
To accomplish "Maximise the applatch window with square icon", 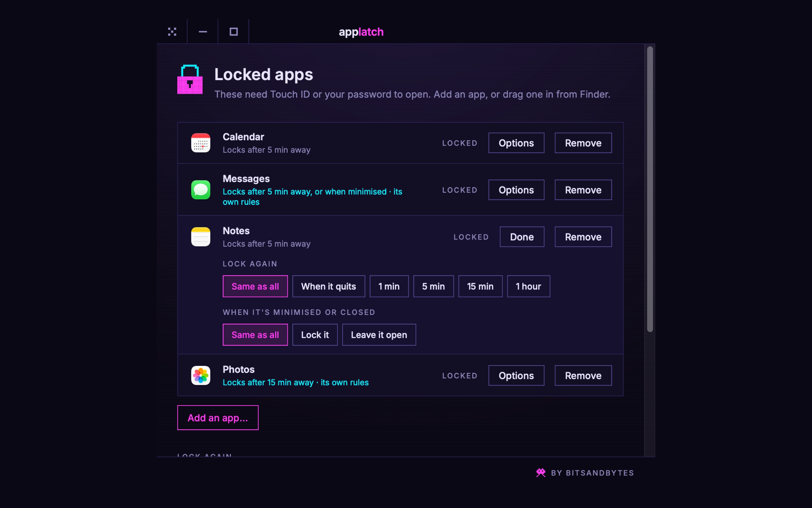I will [233, 32].
